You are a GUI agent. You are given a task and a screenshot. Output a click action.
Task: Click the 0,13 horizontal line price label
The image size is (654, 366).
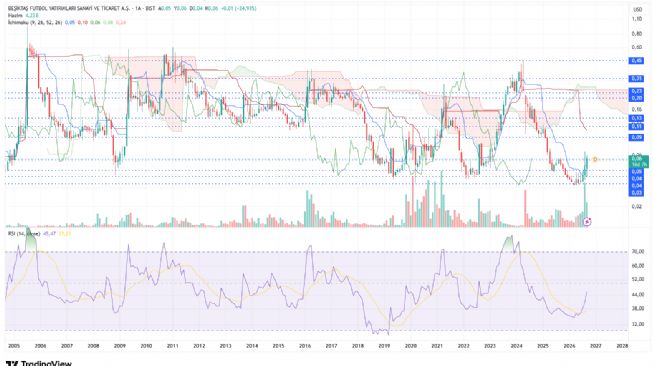636,118
